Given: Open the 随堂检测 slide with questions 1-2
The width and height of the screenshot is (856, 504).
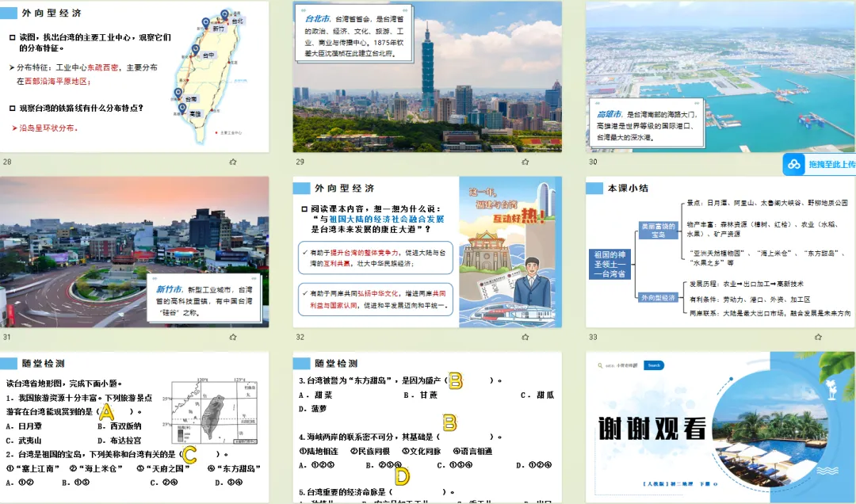Looking at the screenshot, I should (134, 427).
